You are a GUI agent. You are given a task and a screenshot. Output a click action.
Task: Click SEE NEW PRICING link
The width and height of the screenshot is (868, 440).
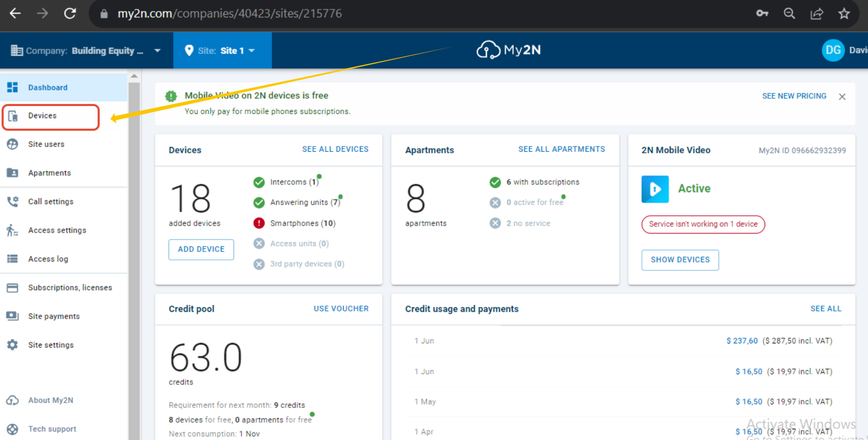tap(794, 96)
